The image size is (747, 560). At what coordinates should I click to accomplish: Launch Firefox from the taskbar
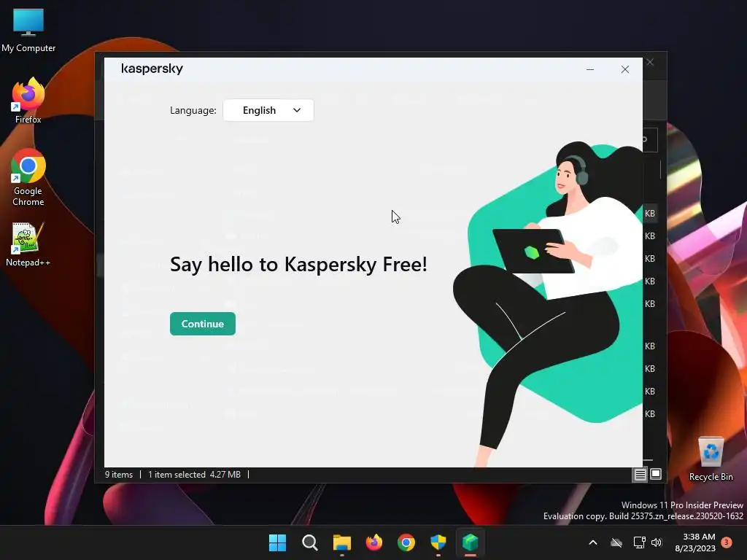tap(374, 542)
